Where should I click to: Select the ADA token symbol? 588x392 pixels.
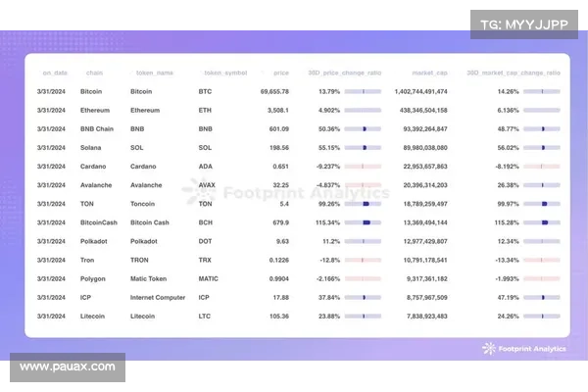click(x=206, y=167)
